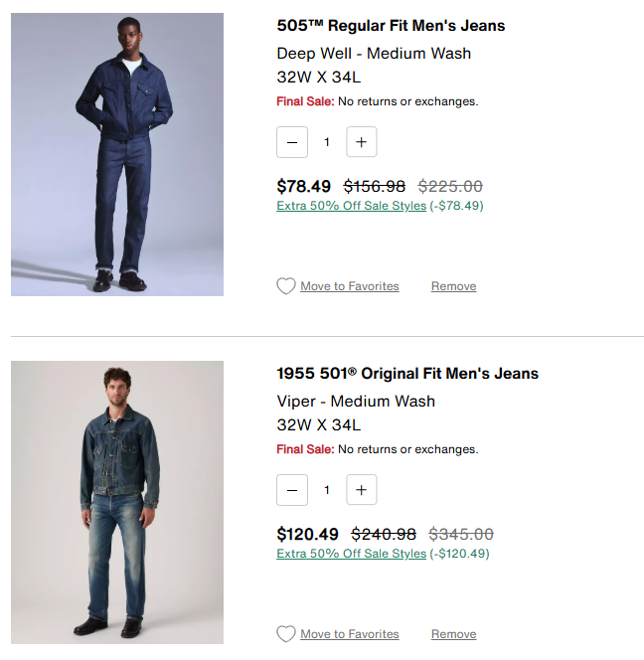
Task: Open the 505 Regular Fit jeans product photo
Action: point(117,154)
